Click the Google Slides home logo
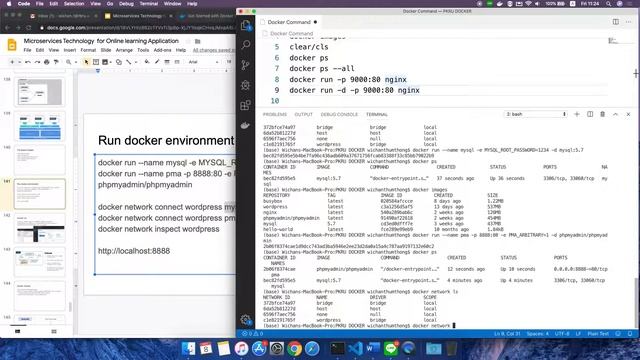 (12, 45)
